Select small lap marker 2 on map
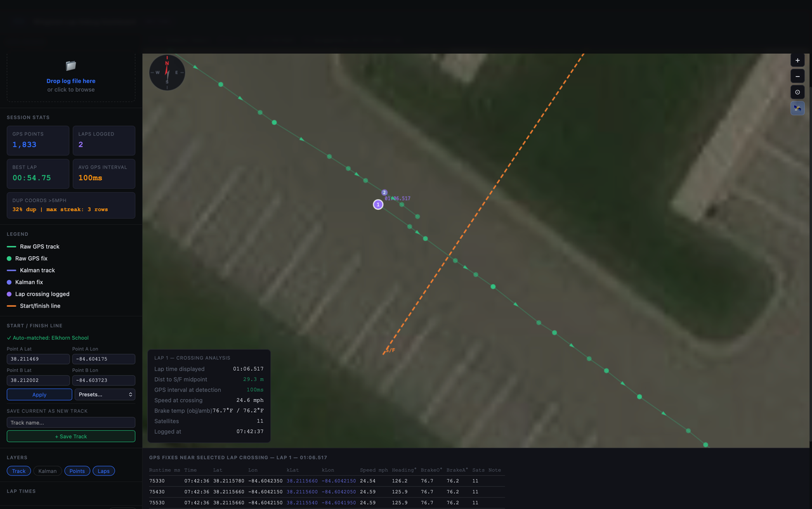 (384, 192)
